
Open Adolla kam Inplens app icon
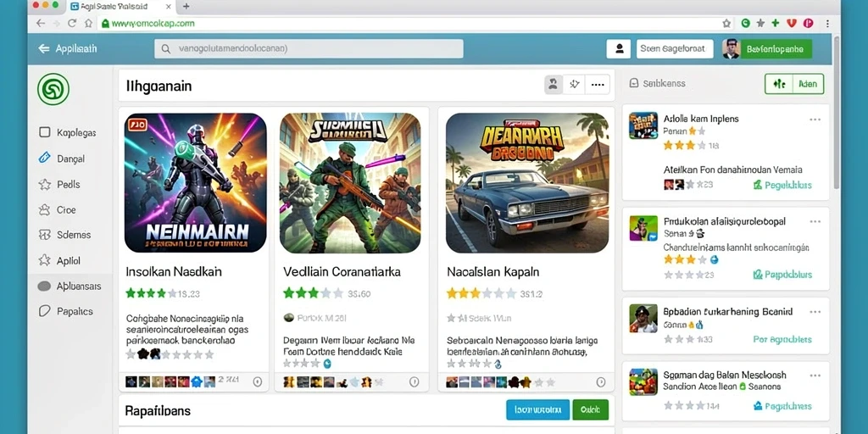click(643, 125)
